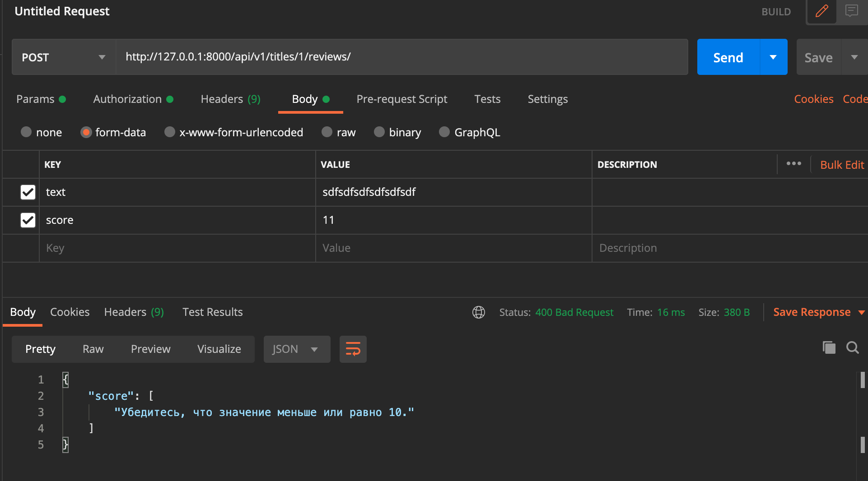
Task: Open the pencil edit mode icon
Action: (821, 11)
